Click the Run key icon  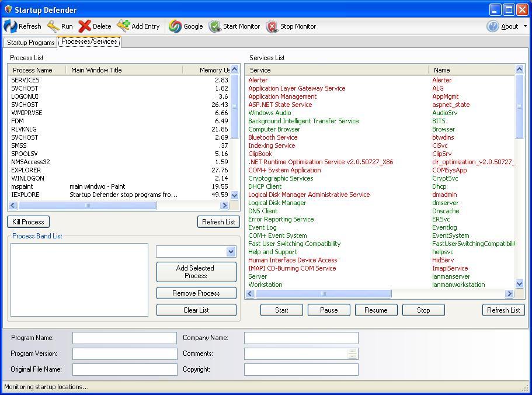click(53, 26)
